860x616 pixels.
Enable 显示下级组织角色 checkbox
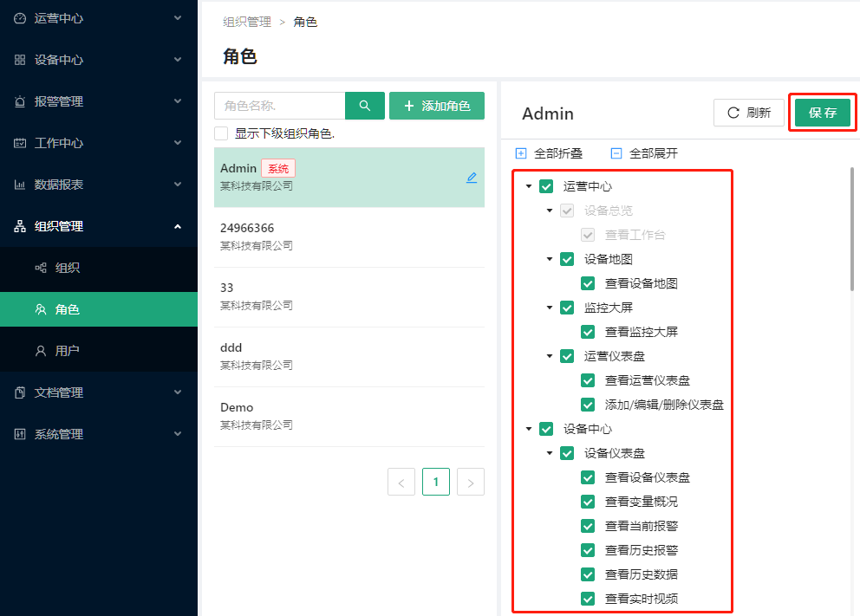pos(221,133)
